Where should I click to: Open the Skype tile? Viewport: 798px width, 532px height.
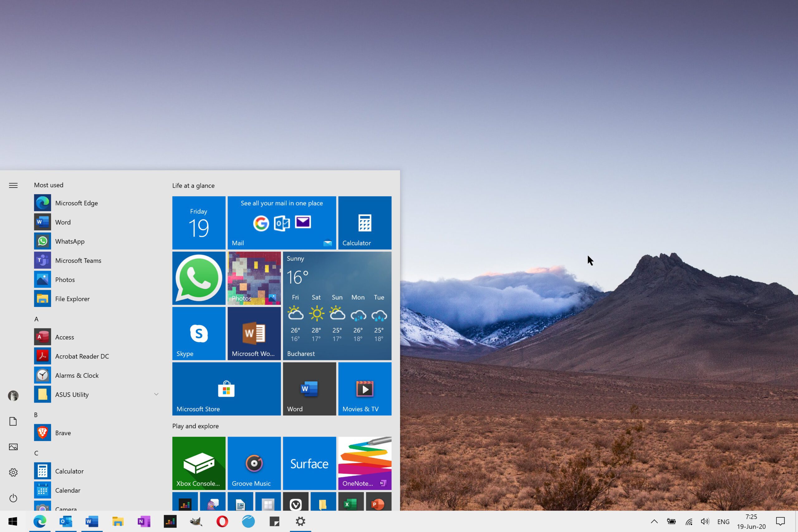point(199,333)
